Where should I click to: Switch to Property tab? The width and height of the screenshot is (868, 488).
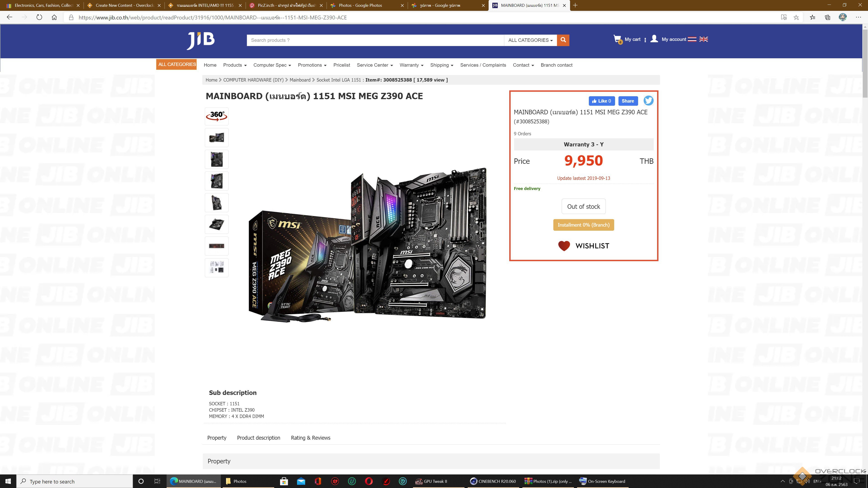pyautogui.click(x=217, y=438)
